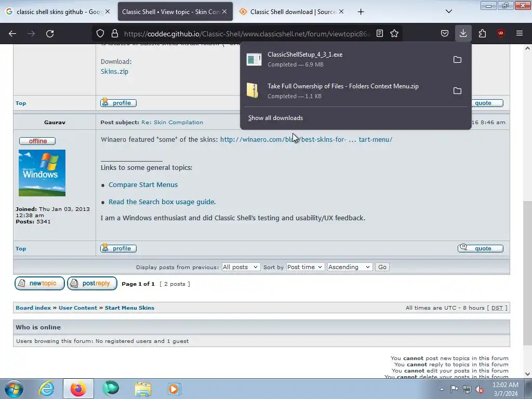
Task: Quote Gaurav's post
Action: click(481, 248)
